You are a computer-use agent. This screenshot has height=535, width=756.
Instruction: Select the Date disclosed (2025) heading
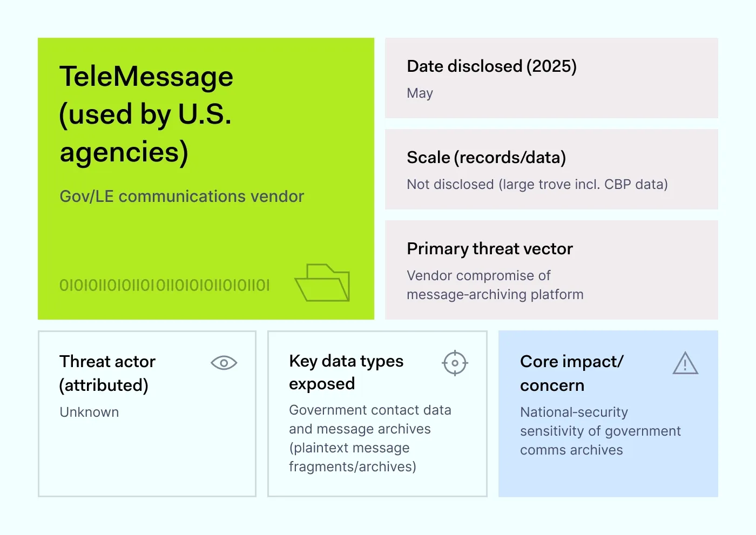pos(491,66)
